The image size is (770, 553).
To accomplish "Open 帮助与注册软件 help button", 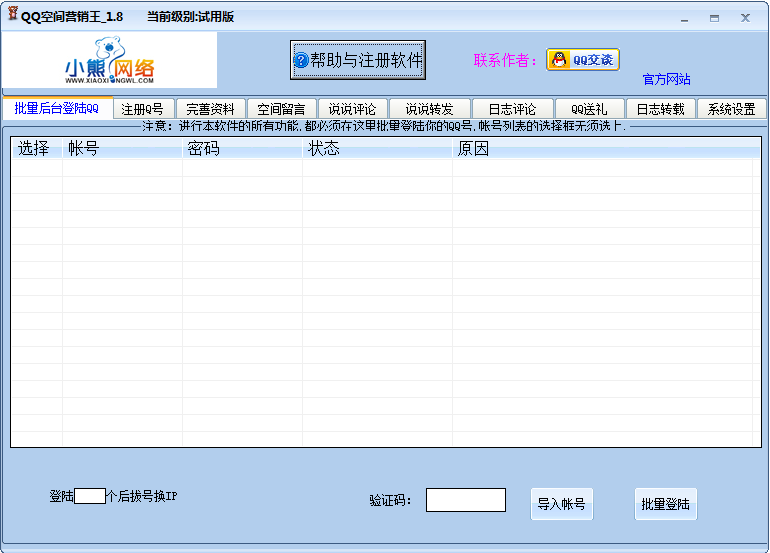I will click(358, 60).
